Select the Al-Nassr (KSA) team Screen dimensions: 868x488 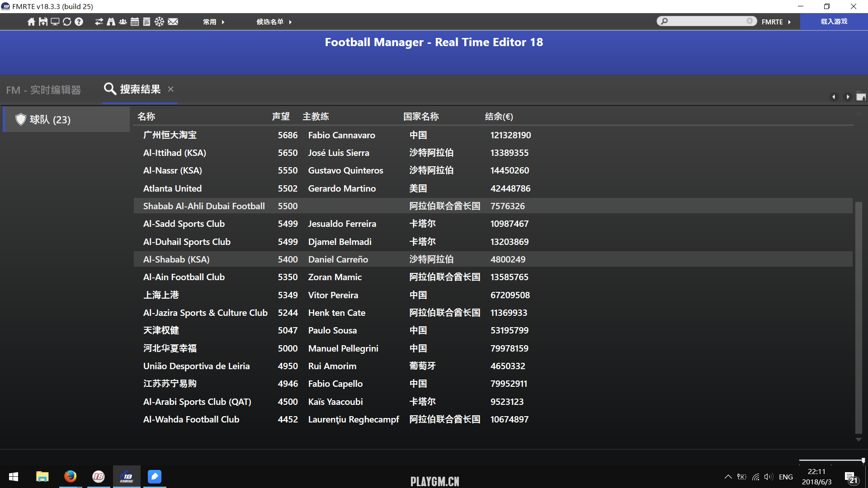click(493, 170)
